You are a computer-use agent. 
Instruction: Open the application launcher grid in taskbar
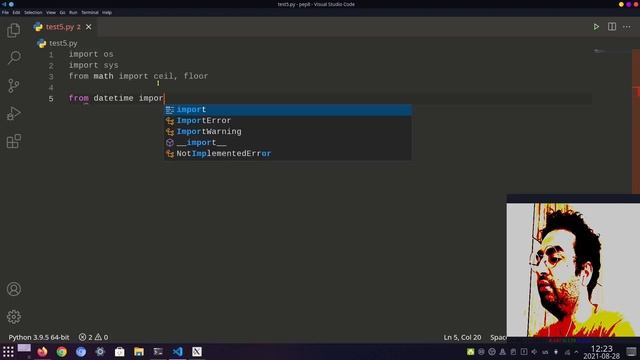pyautogui.click(x=8, y=351)
